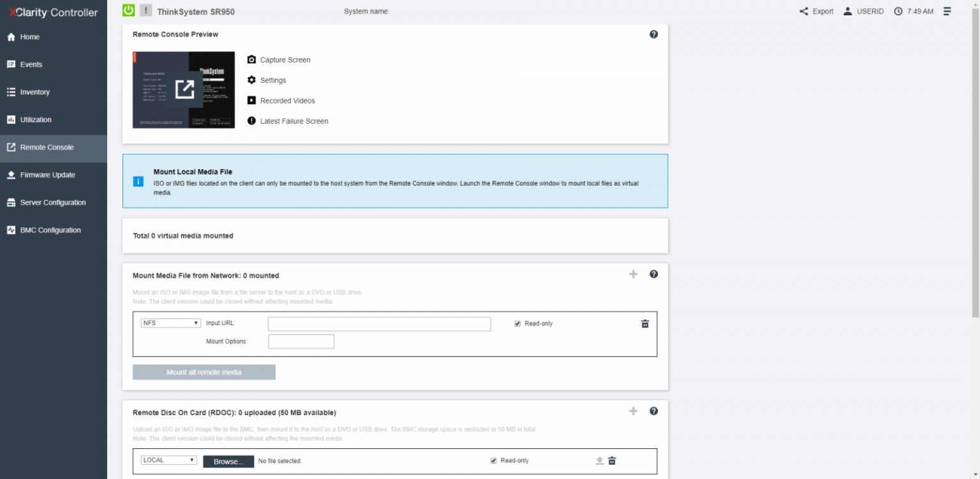Viewport: 980px width, 479px height.
Task: Click the RDOC upload arrow icon
Action: [599, 460]
